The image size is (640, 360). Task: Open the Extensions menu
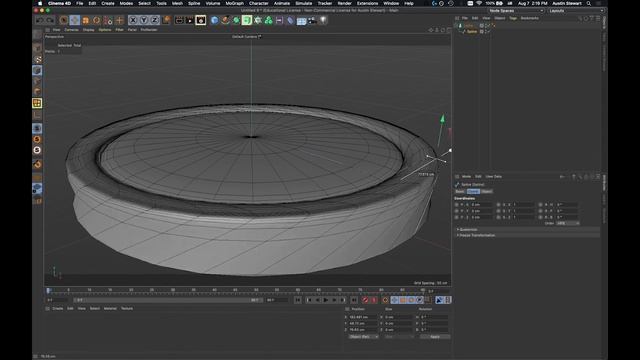[x=367, y=3]
